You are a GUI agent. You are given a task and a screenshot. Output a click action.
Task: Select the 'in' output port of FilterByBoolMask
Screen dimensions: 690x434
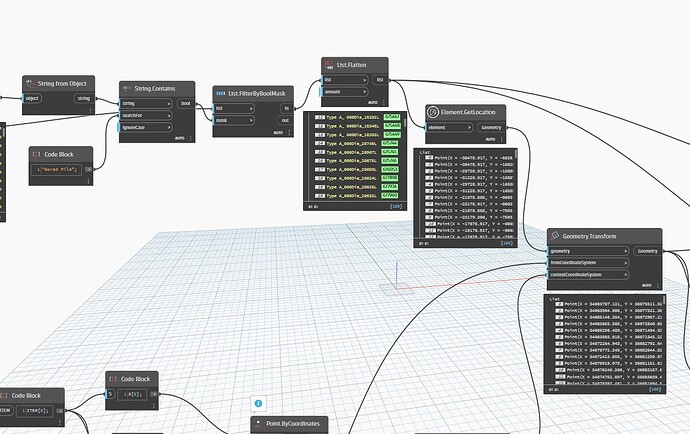287,108
